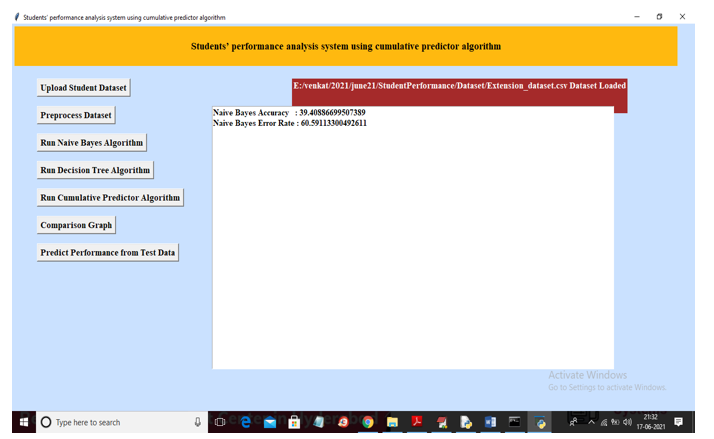Expand the hidden system tray icons
Viewport: 714px width, 439px height.
589,423
